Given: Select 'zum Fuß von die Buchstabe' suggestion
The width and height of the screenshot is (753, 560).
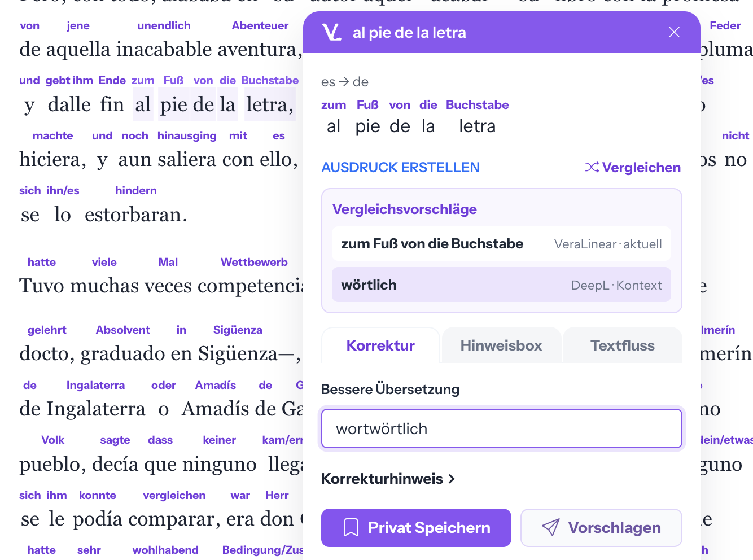Looking at the screenshot, I should click(501, 244).
